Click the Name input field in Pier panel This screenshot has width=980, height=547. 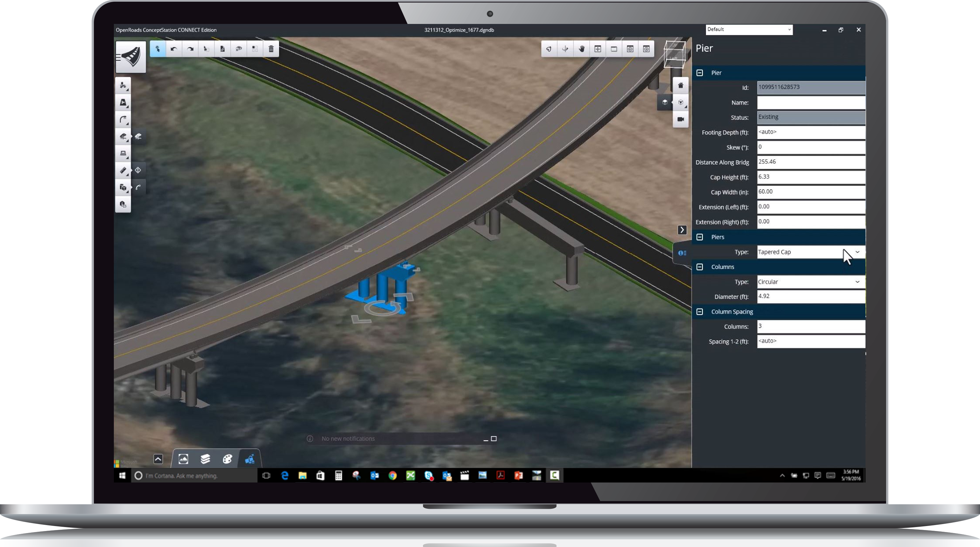coord(811,102)
